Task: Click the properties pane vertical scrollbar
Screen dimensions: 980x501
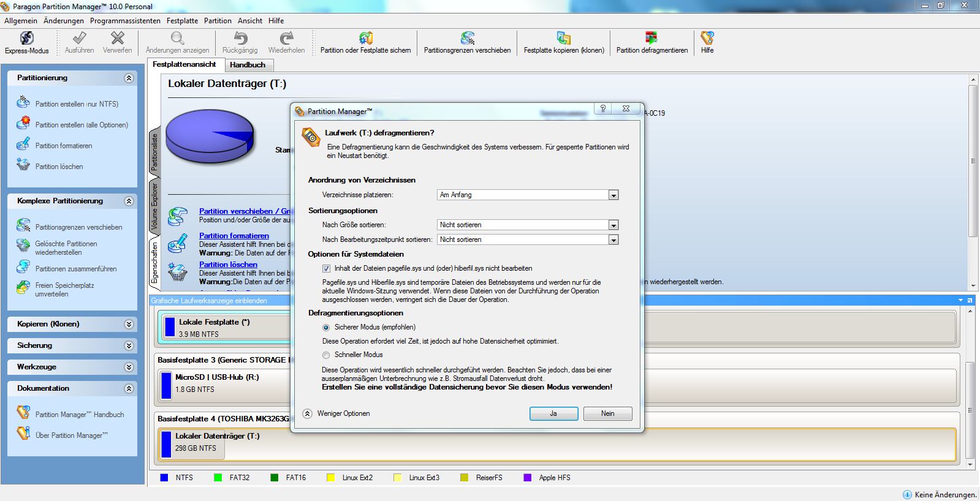Action: click(x=973, y=160)
